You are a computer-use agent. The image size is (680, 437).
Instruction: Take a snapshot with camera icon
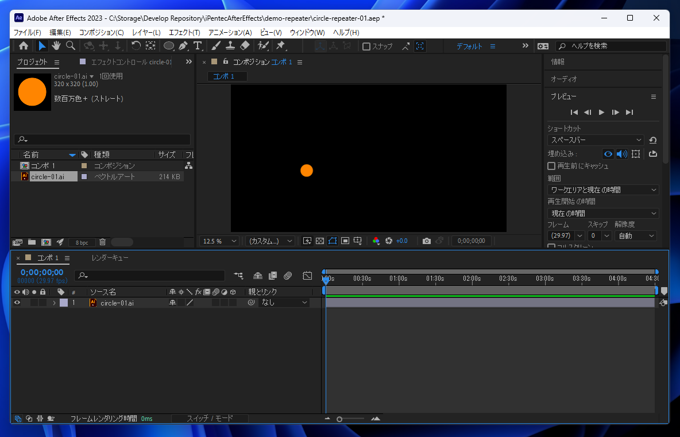[x=426, y=241]
